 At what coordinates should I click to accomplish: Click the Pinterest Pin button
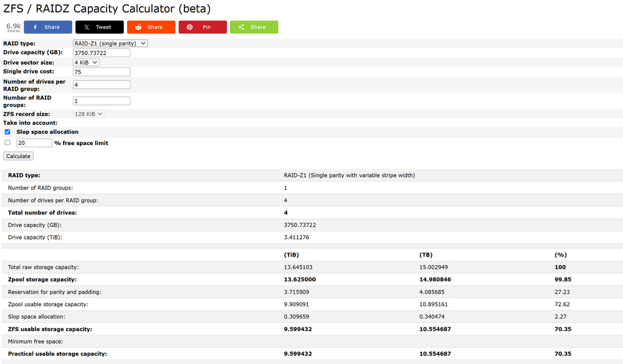202,27
